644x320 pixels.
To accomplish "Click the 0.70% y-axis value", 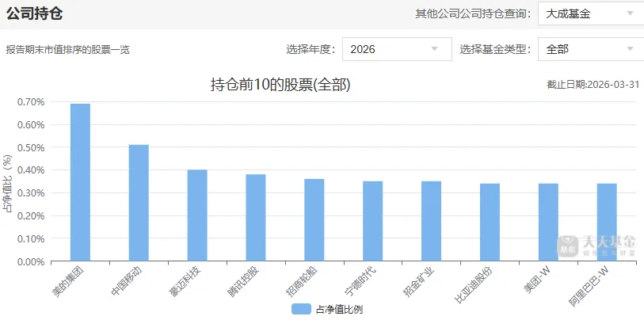I will click(31, 102).
